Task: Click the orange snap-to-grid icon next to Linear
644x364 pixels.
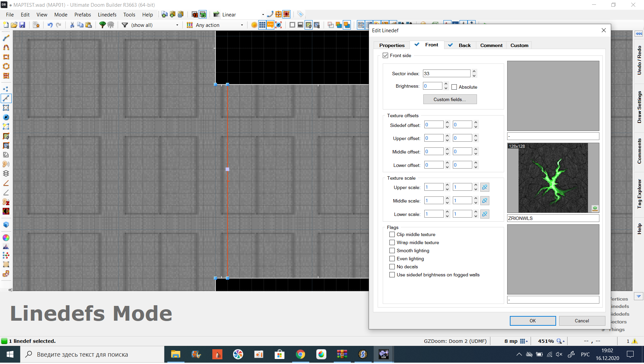Action: (278, 14)
